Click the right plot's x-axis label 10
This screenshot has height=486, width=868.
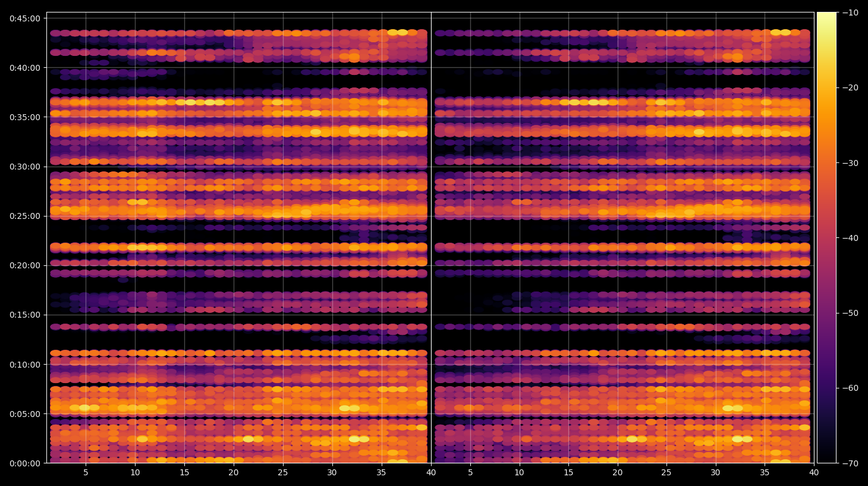point(519,473)
